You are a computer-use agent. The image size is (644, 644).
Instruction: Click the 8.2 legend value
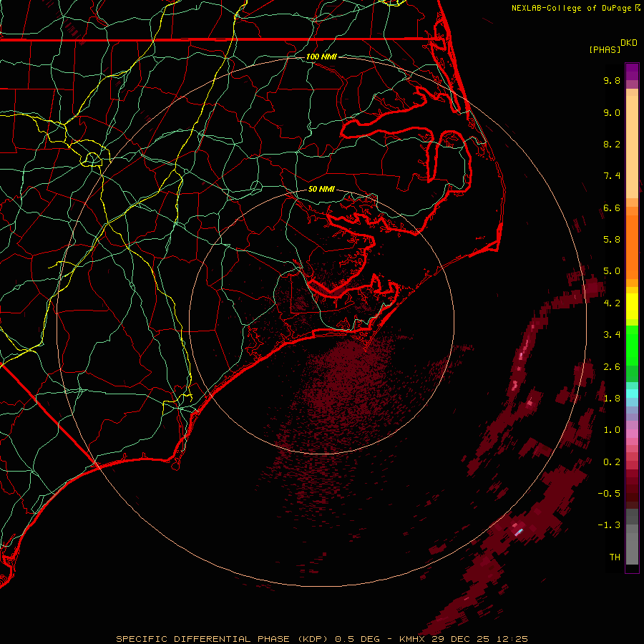pyautogui.click(x=612, y=144)
